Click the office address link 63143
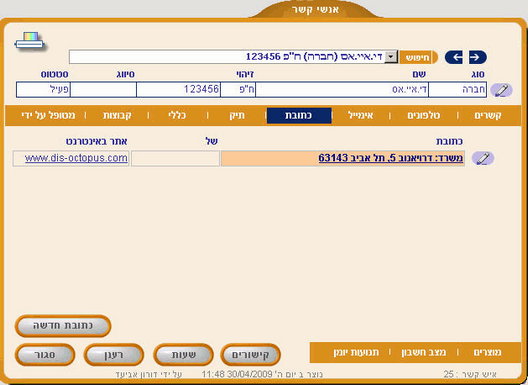 (391, 158)
